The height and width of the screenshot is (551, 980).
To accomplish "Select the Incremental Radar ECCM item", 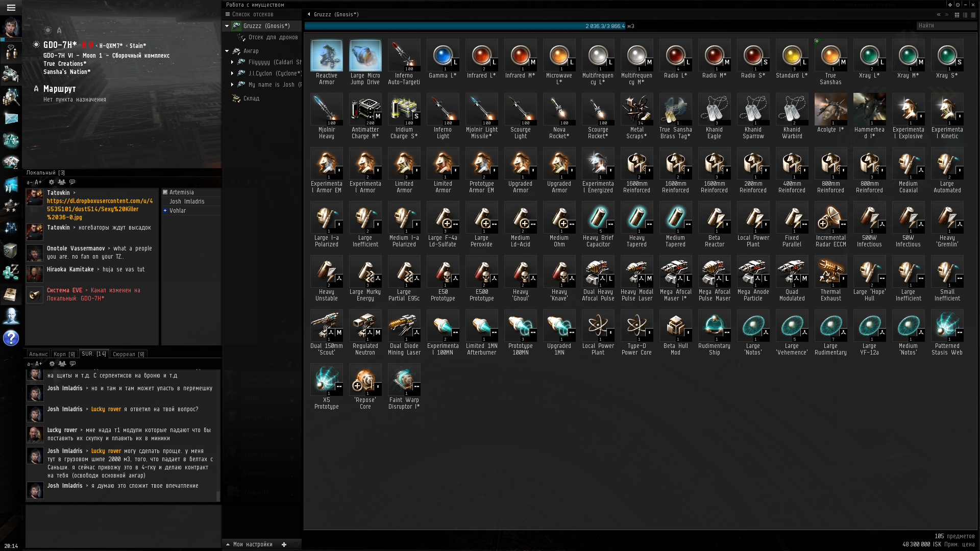I will tap(831, 224).
